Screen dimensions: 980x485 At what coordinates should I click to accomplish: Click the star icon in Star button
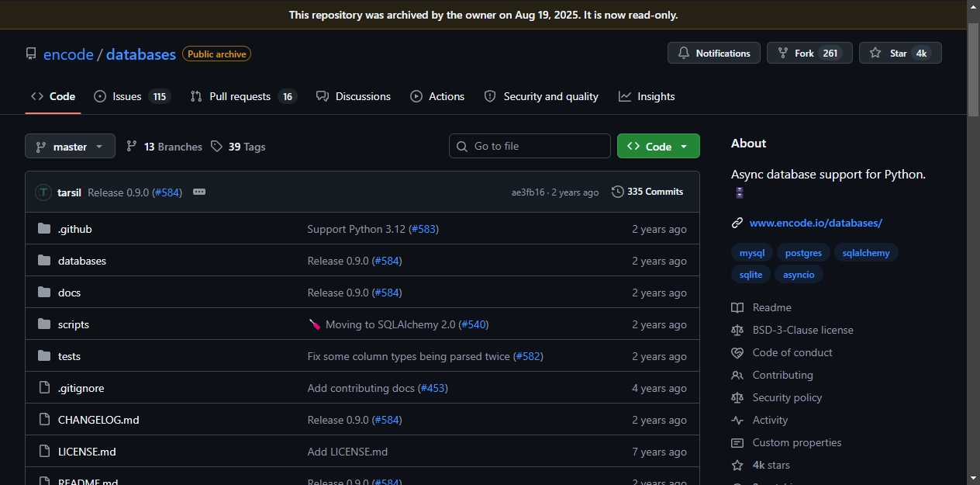[x=875, y=53]
